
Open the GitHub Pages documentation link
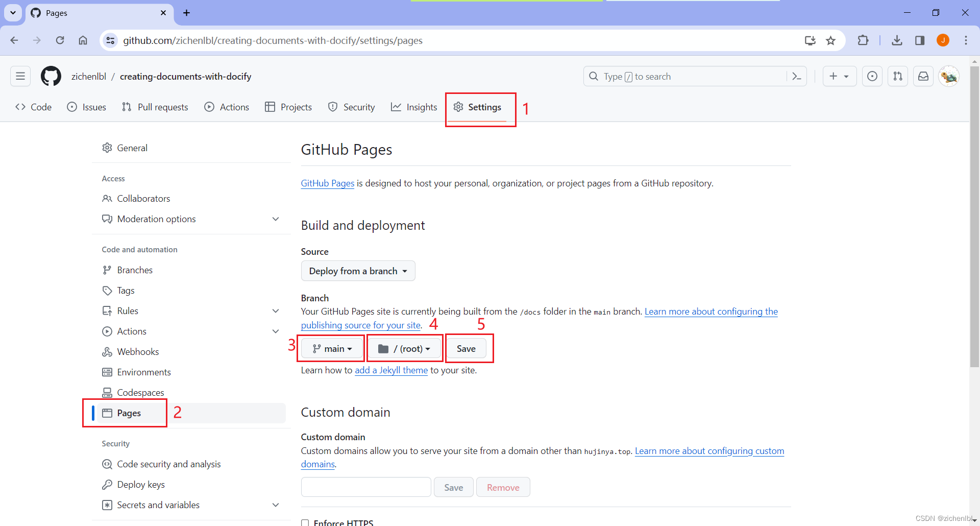(327, 183)
